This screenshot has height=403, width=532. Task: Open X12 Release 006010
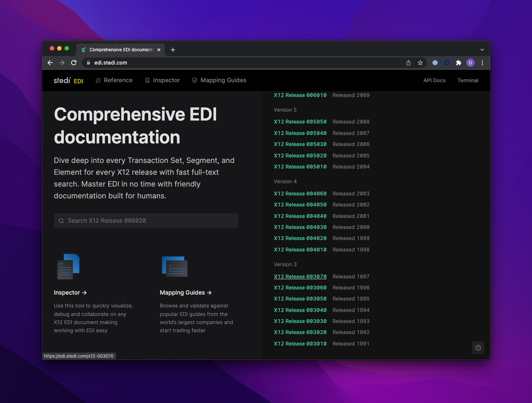tap(300, 95)
